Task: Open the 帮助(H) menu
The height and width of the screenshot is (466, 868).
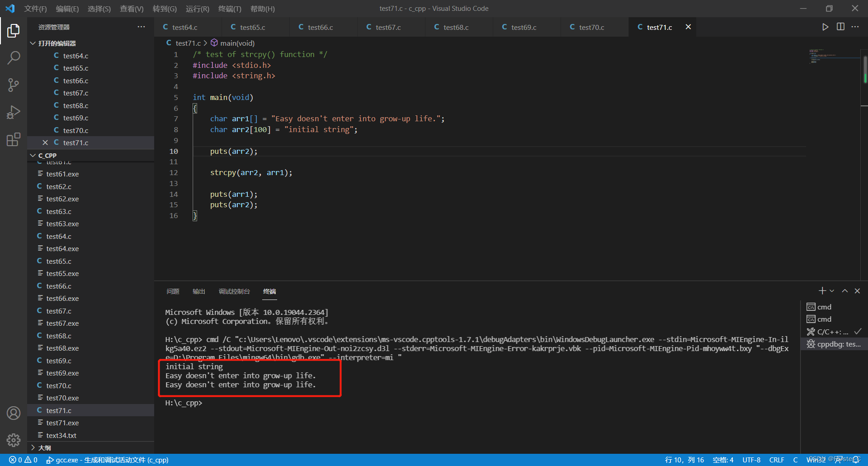Action: coord(262,9)
